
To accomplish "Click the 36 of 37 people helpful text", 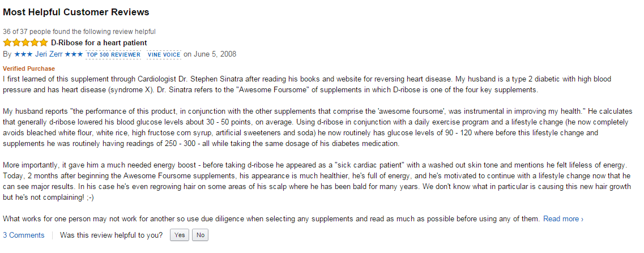I will click(79, 32).
